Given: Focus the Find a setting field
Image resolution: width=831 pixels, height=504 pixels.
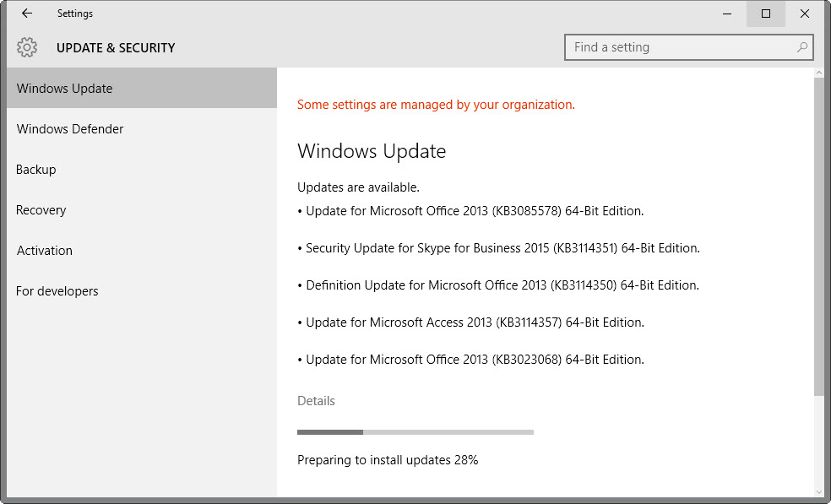Looking at the screenshot, I should coord(688,47).
